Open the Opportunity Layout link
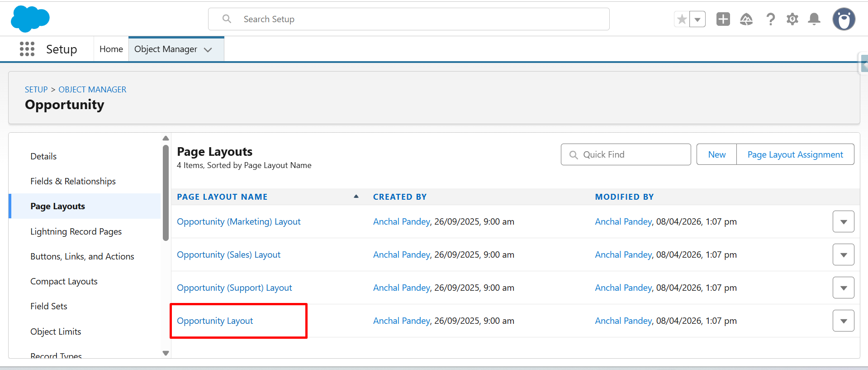The image size is (868, 370). 215,321
